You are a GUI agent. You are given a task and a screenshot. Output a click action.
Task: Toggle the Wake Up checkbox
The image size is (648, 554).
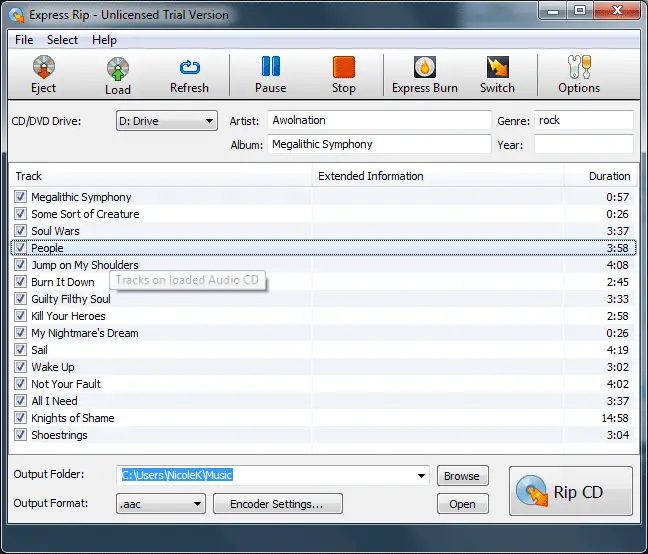coord(20,366)
